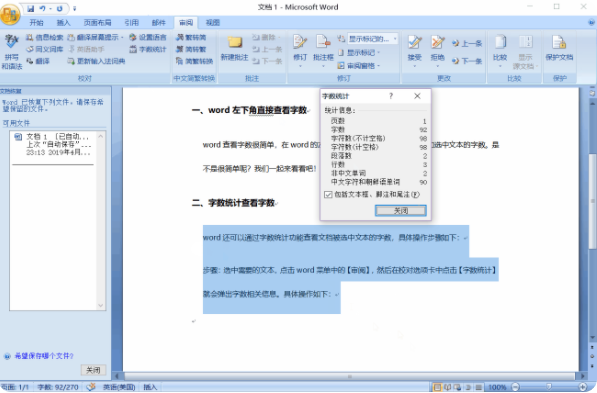Toggle 修订 track changes

pyautogui.click(x=300, y=51)
